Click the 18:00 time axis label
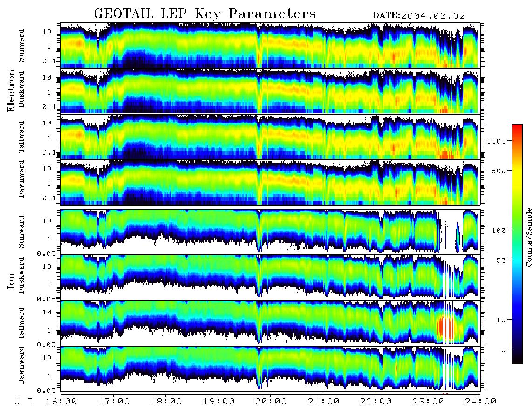The image size is (532, 410). (166, 402)
